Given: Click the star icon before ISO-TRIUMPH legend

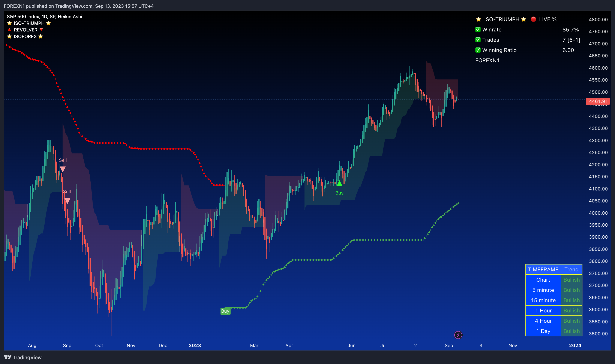Looking at the screenshot, I should click(9, 23).
